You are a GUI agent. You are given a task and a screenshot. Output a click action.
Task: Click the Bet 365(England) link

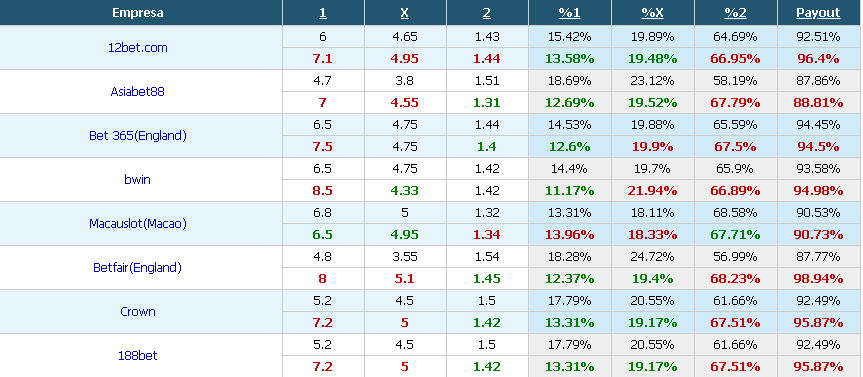[x=138, y=136]
